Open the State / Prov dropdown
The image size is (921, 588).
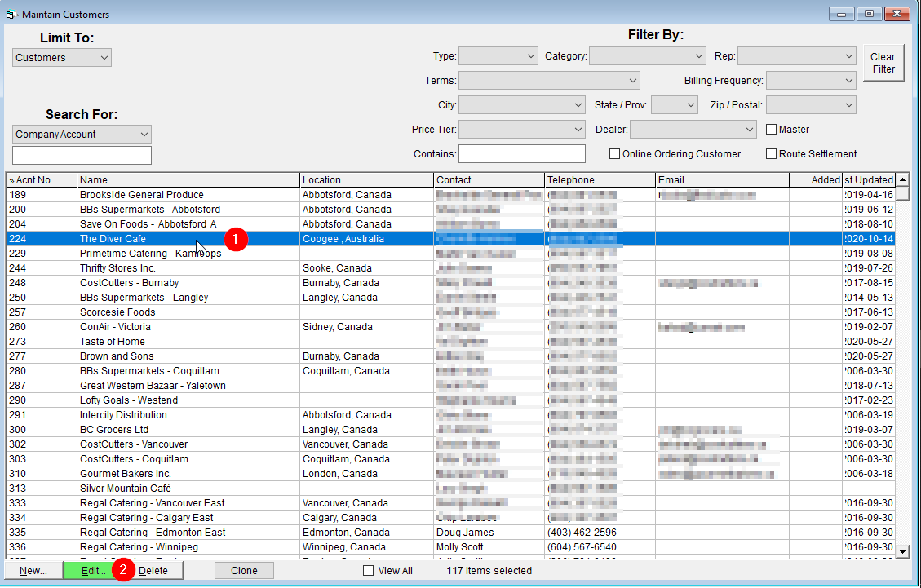[675, 105]
